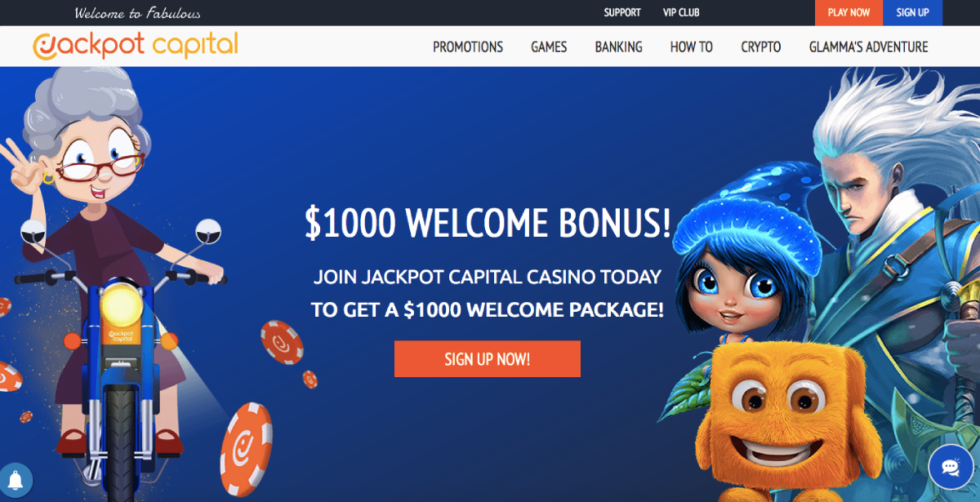The height and width of the screenshot is (502, 980).
Task: Open the VIP Club link
Action: [x=681, y=12]
